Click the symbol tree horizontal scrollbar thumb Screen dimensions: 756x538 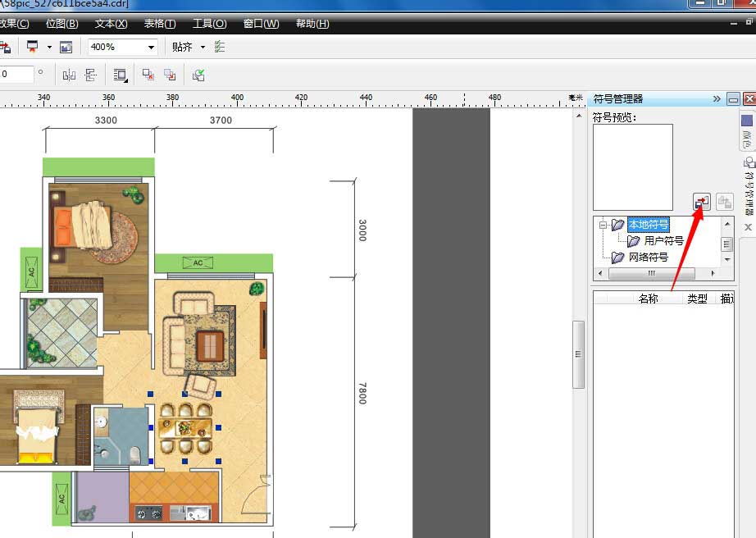click(x=651, y=273)
